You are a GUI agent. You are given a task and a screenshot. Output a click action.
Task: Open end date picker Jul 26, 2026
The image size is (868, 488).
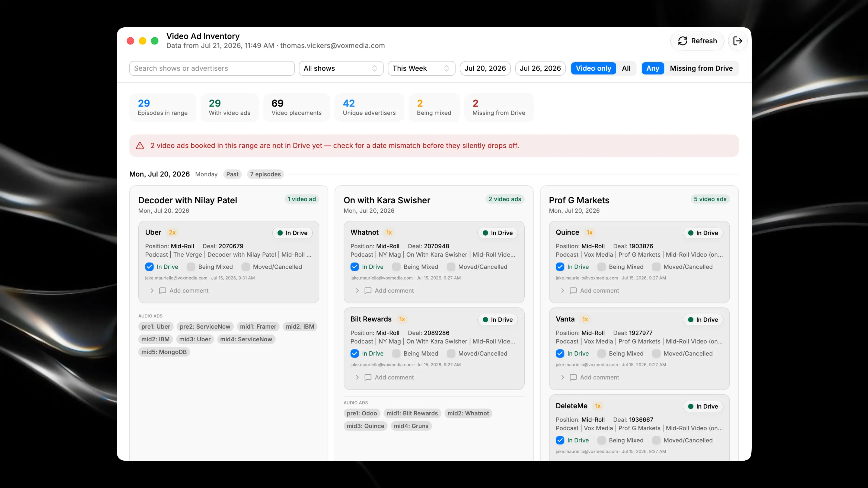pyautogui.click(x=540, y=68)
